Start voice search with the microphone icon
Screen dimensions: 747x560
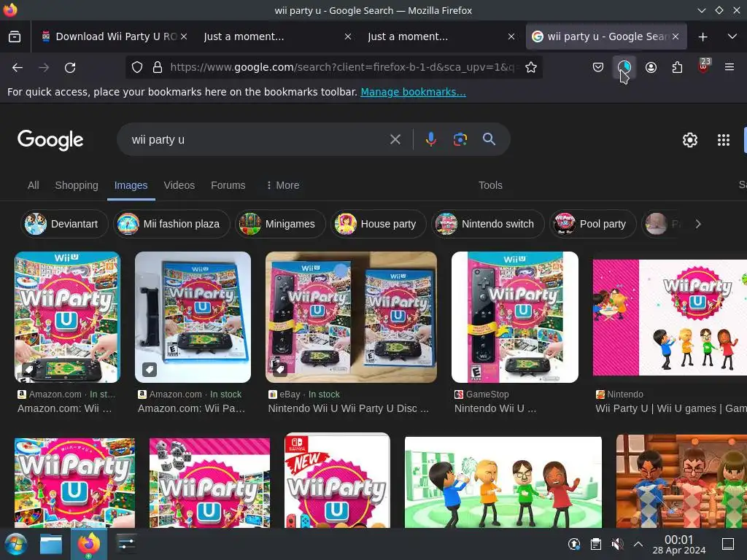[x=430, y=139]
